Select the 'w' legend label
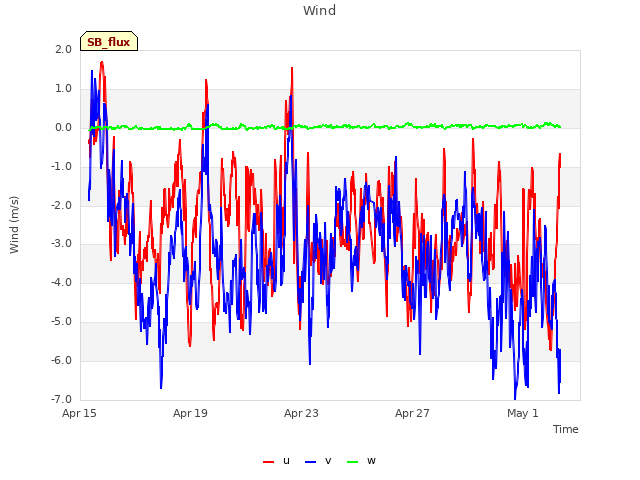The height and width of the screenshot is (480, 640). coord(371,461)
